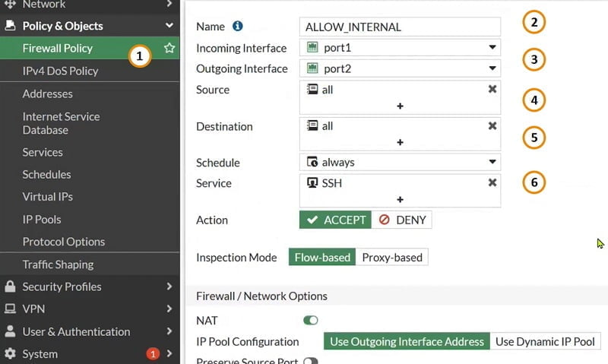
Task: Expand the Security Profiles menu
Action: coord(90,286)
